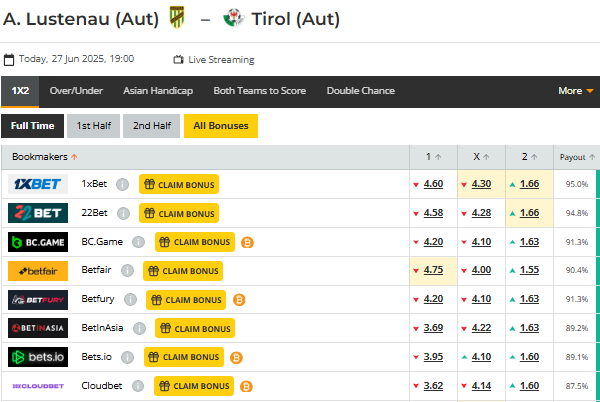
Task: Toggle the Full Time period filter
Action: click(32, 126)
